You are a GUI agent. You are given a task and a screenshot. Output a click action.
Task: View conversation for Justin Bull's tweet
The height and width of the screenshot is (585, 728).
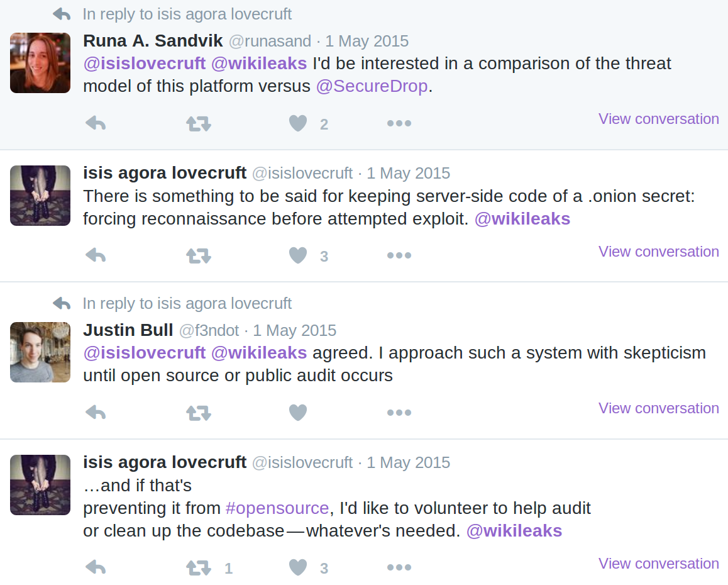[658, 408]
